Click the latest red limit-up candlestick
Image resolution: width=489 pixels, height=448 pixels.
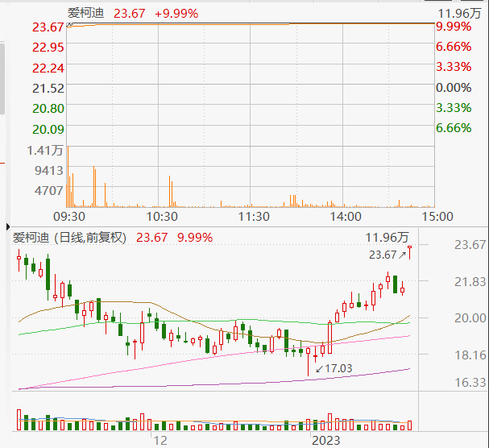pyautogui.click(x=409, y=252)
